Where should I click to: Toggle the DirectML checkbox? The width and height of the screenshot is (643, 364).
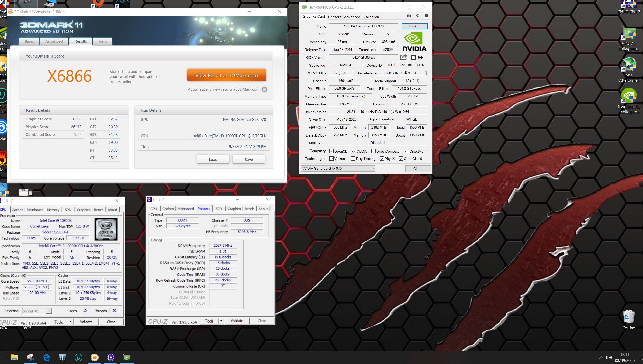[x=407, y=151]
